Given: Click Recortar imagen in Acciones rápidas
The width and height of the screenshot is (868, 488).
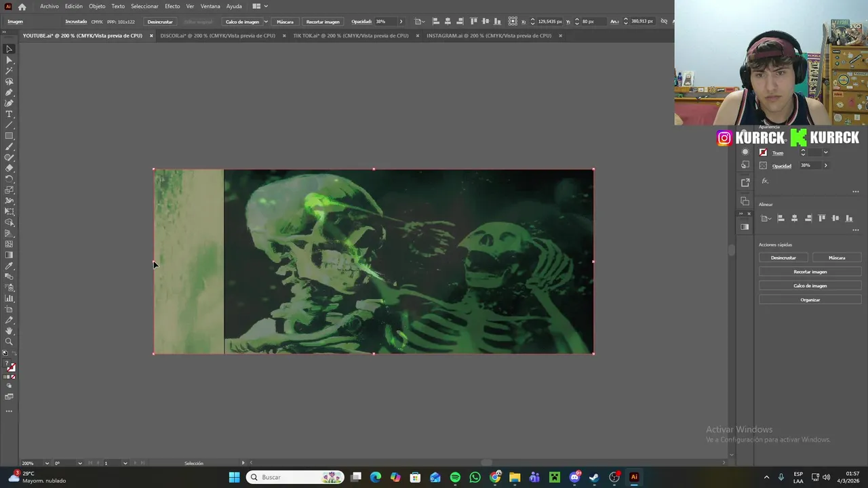Looking at the screenshot, I should (810, 272).
